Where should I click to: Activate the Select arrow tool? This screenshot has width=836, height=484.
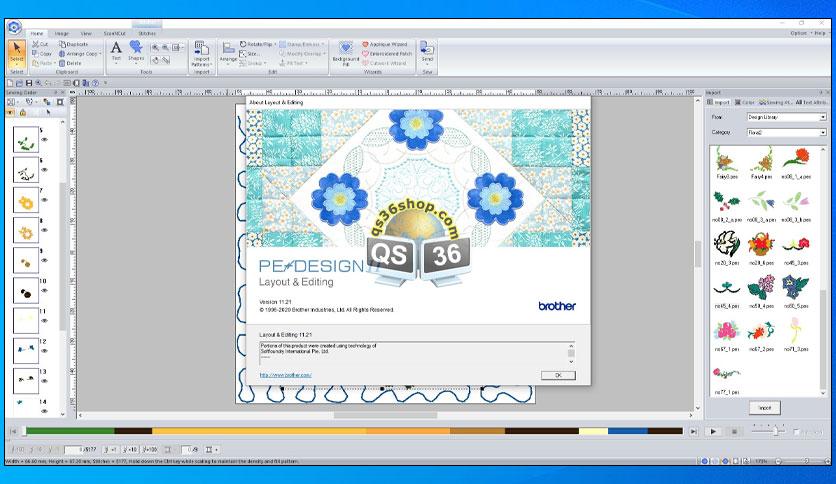tap(17, 52)
